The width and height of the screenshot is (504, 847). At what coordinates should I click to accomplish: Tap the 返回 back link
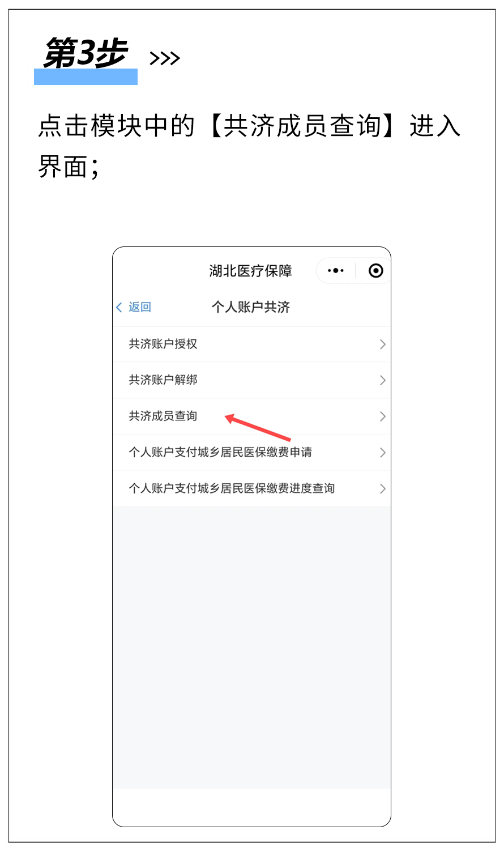coord(140,307)
